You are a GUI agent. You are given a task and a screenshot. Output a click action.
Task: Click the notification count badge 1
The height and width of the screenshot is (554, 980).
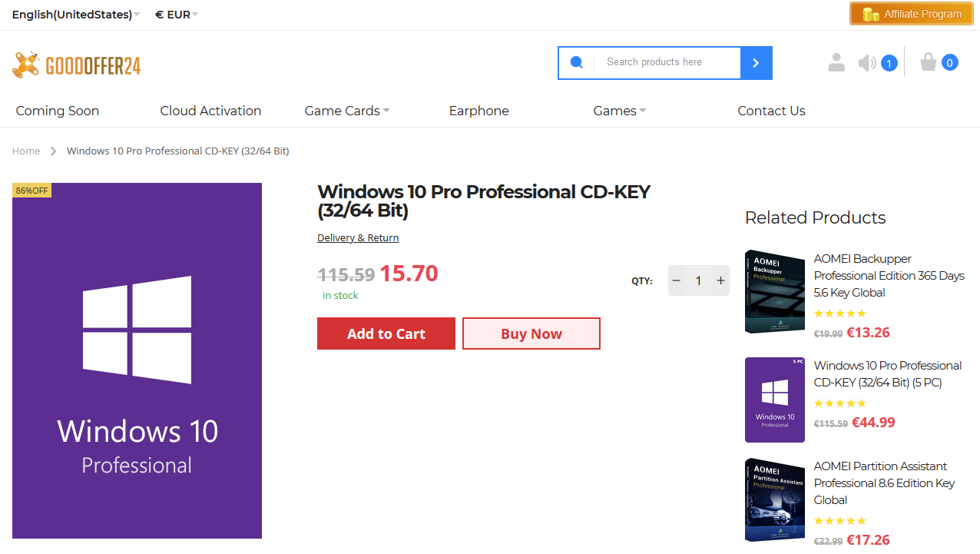[889, 63]
